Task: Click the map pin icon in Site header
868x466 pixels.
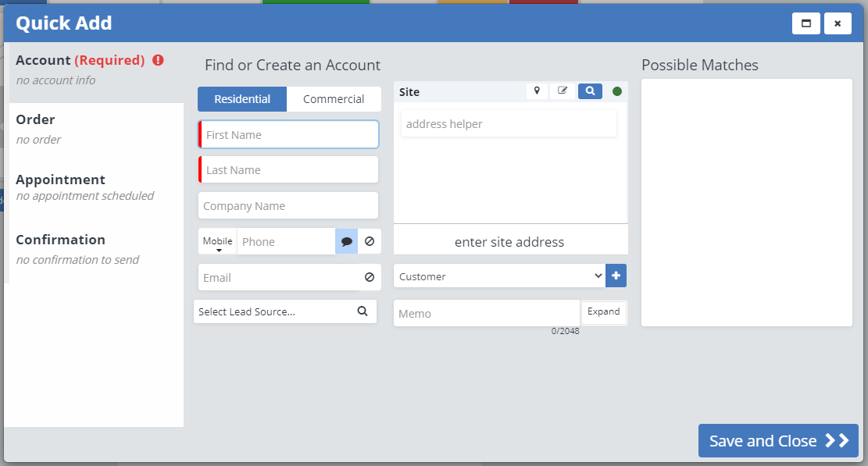Action: pyautogui.click(x=537, y=91)
